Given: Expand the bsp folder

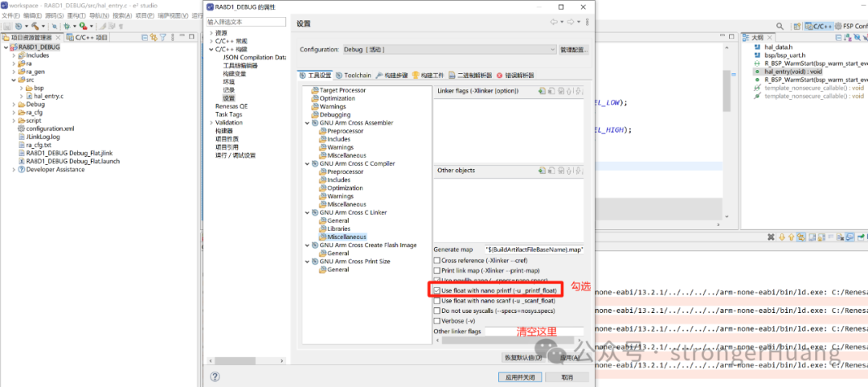Looking at the screenshot, I should coord(22,89).
